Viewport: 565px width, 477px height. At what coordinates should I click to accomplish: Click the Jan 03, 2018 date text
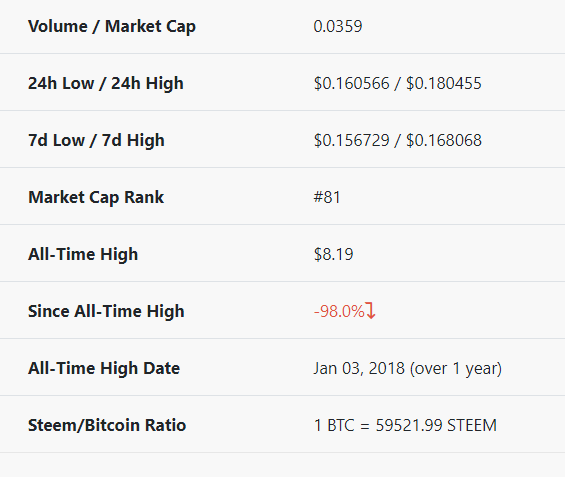click(359, 368)
